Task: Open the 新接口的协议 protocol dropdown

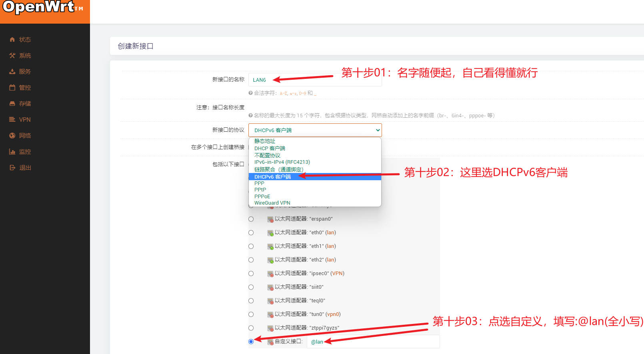Action: (315, 130)
